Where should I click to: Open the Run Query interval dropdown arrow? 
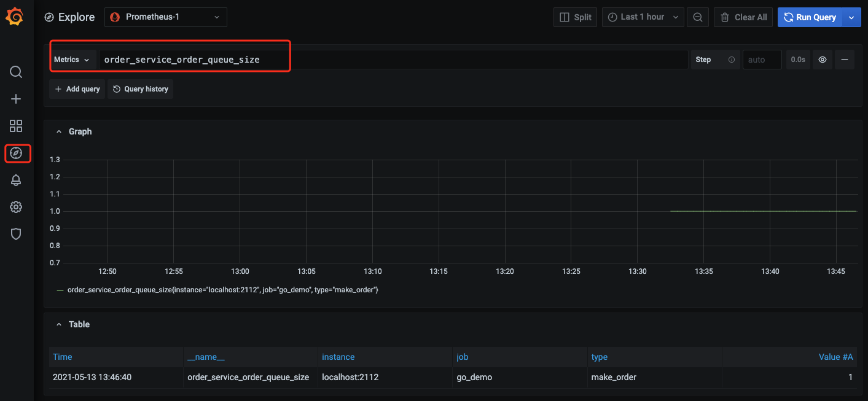(x=851, y=17)
